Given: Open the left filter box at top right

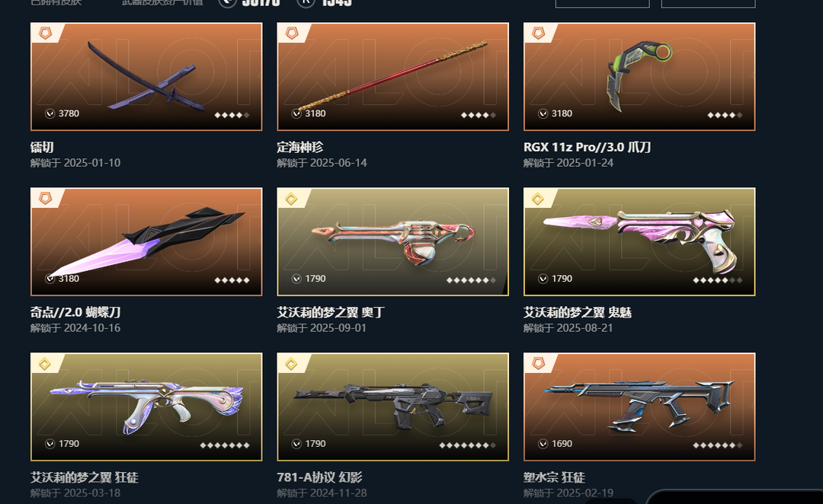Looking at the screenshot, I should click(x=602, y=4).
